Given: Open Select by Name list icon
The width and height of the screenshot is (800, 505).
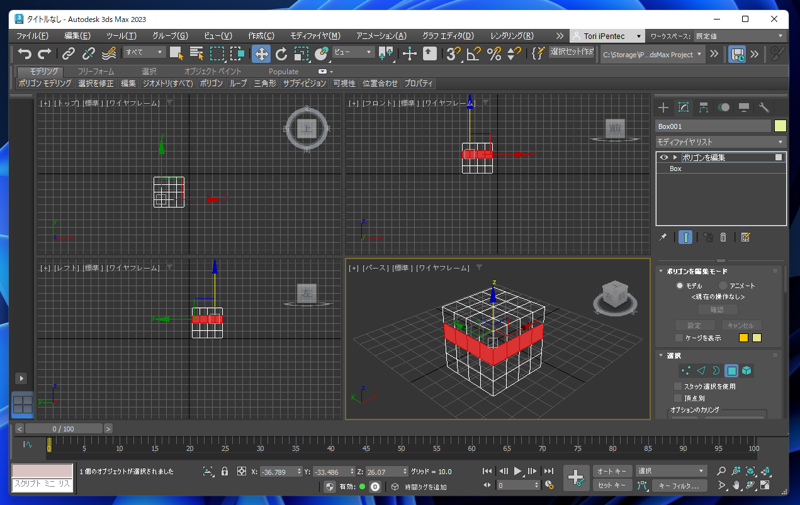Looking at the screenshot, I should 196,53.
